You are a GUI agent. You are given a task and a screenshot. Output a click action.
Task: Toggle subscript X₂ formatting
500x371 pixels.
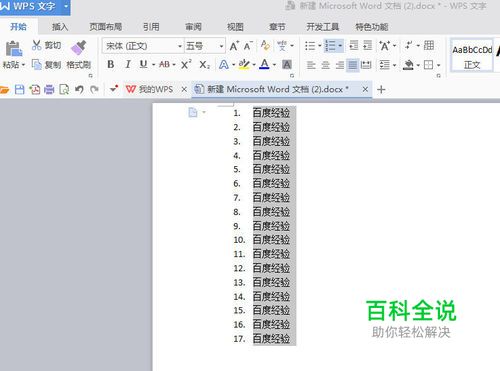(x=204, y=65)
